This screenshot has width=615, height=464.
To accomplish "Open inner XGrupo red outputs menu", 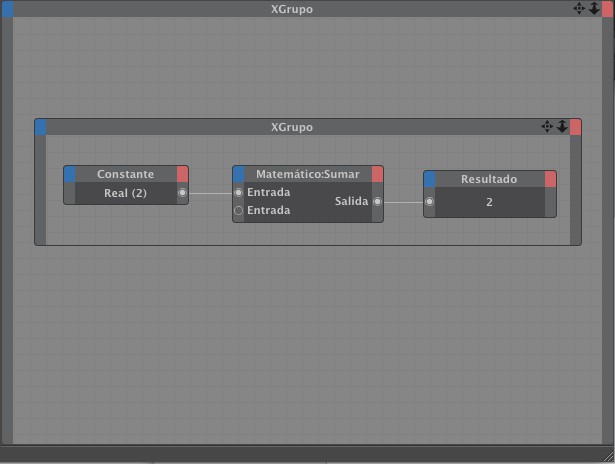I will click(x=575, y=127).
